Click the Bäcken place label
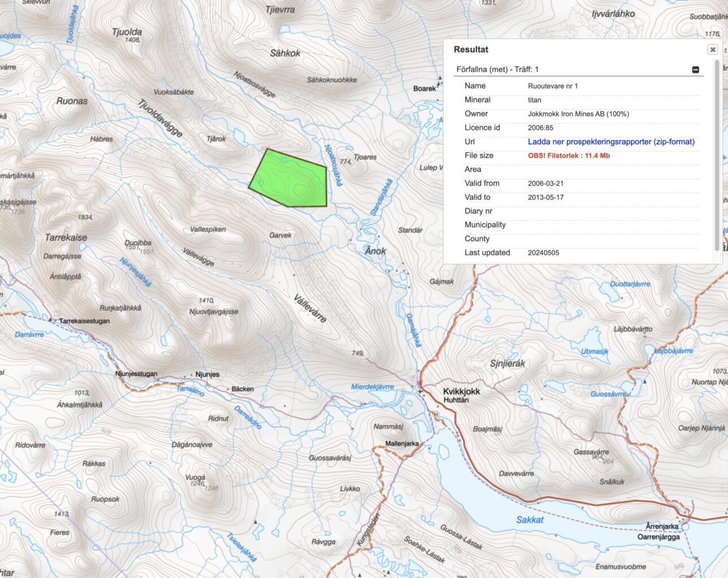728x578 pixels. (243, 389)
